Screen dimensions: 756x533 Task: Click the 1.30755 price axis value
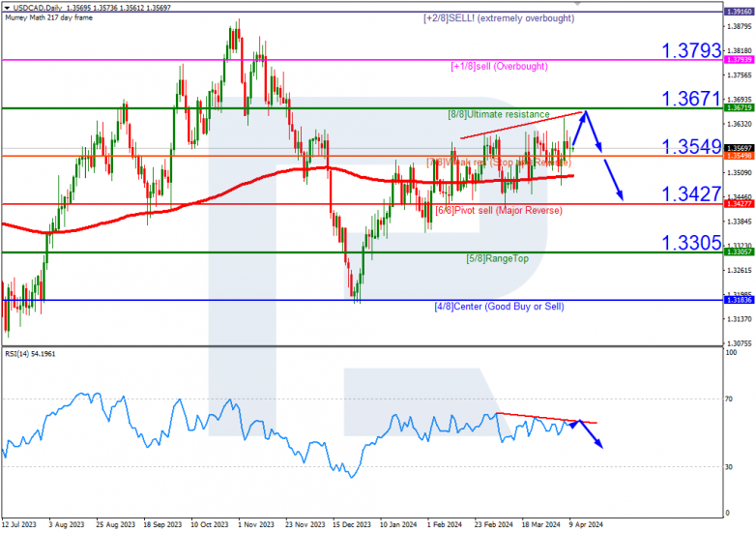739,343
